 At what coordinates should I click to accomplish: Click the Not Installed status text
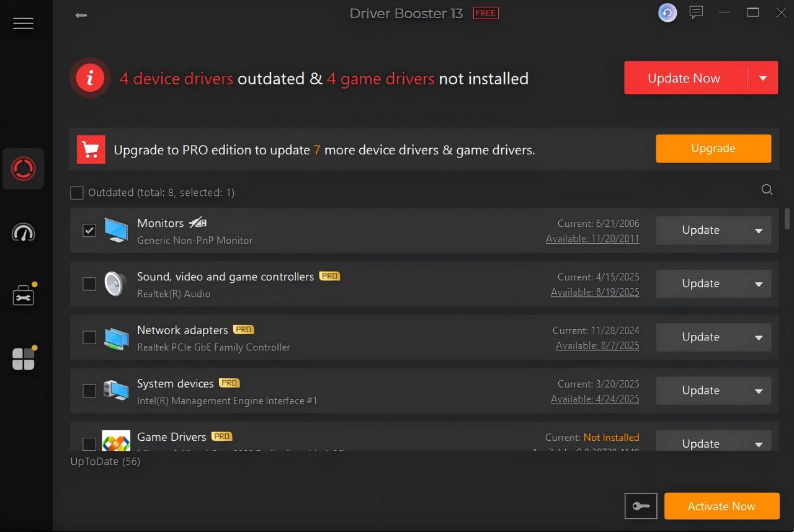pos(611,437)
